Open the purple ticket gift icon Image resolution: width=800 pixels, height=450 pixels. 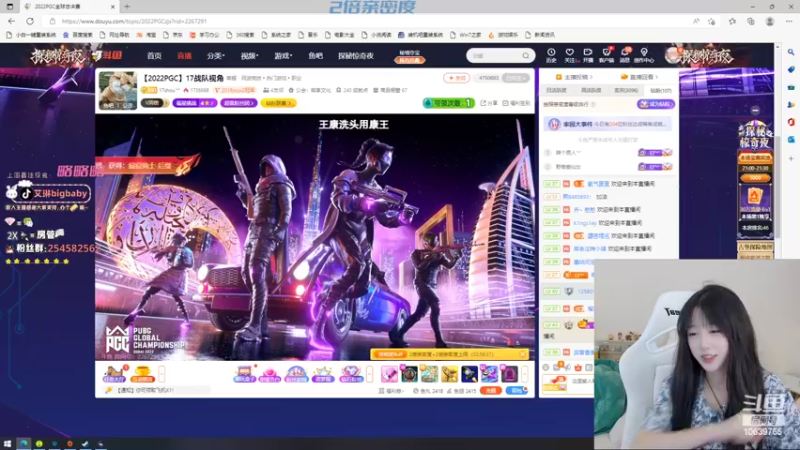[244, 374]
